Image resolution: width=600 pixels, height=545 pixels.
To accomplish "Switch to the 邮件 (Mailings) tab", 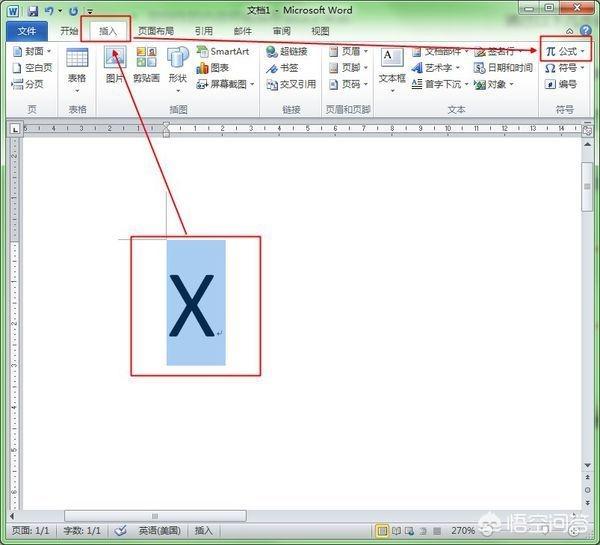I will (x=243, y=31).
